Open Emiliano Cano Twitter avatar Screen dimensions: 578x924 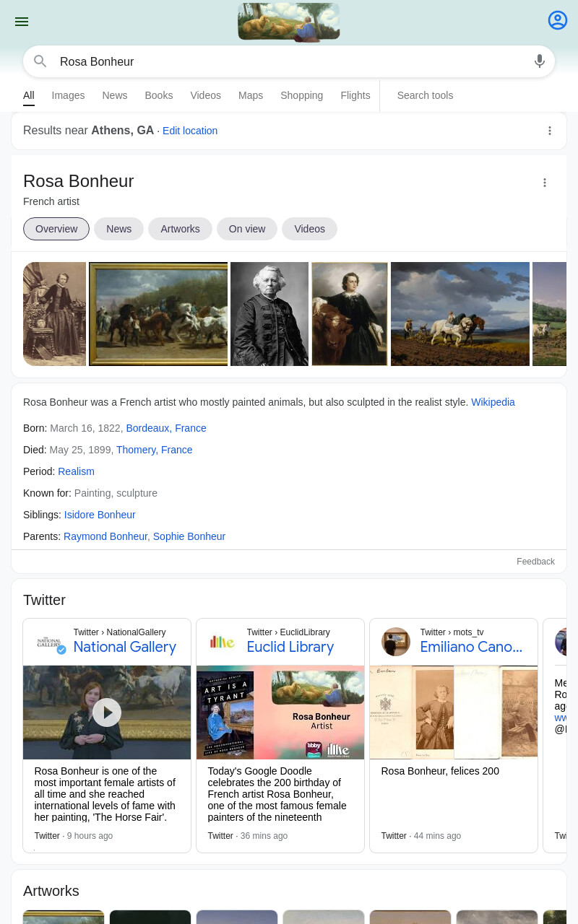396,642
